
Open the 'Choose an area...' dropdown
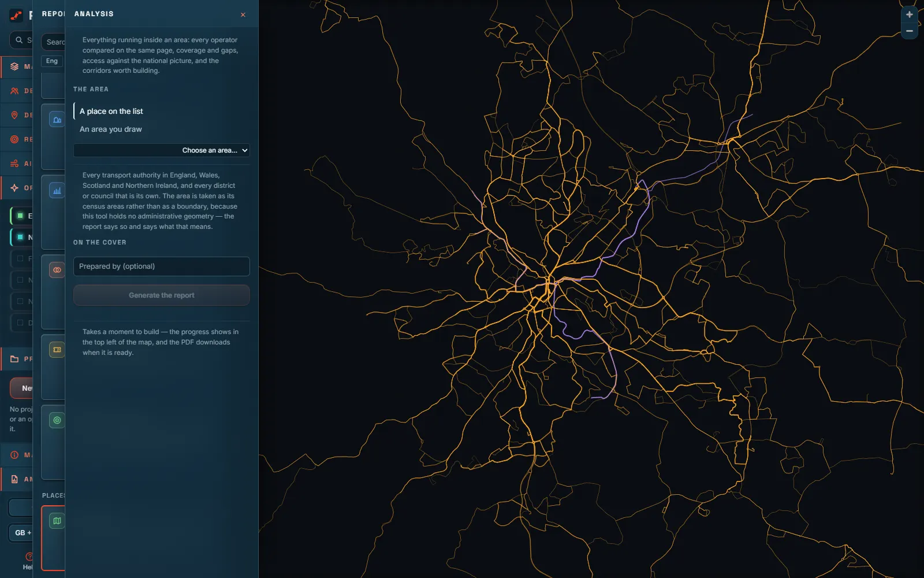pyautogui.click(x=161, y=150)
